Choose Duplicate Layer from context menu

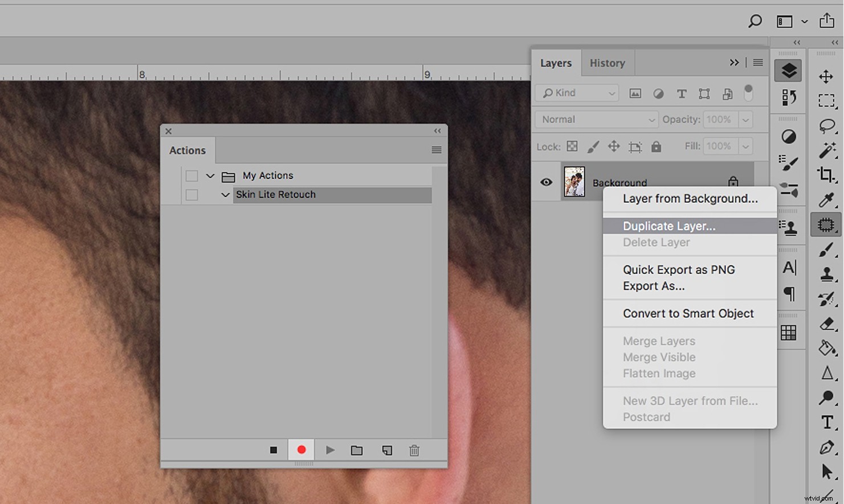point(669,226)
